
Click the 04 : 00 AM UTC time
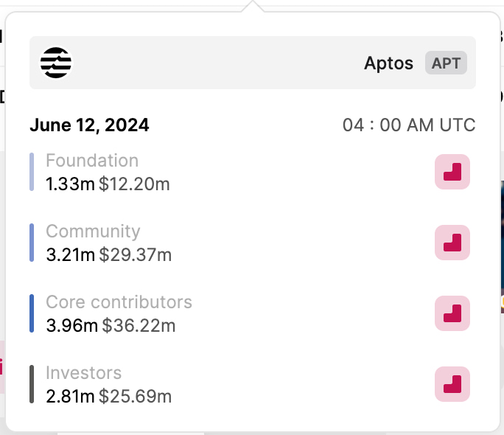409,125
